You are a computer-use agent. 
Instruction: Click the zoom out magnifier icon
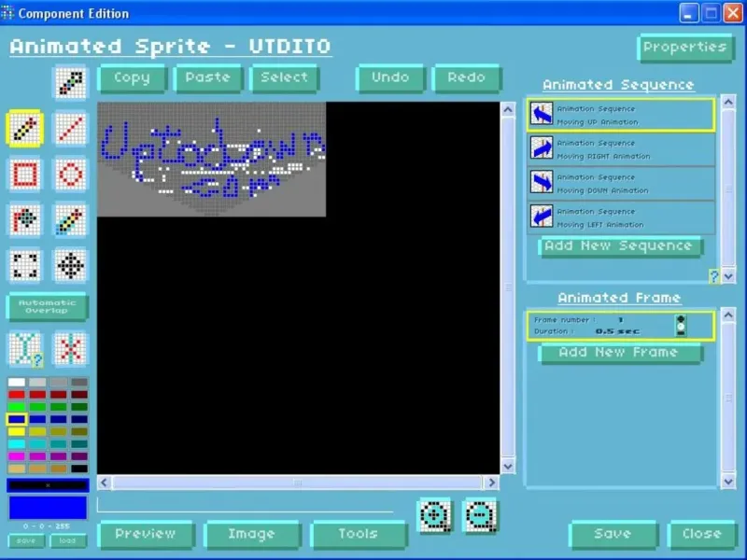tap(480, 515)
